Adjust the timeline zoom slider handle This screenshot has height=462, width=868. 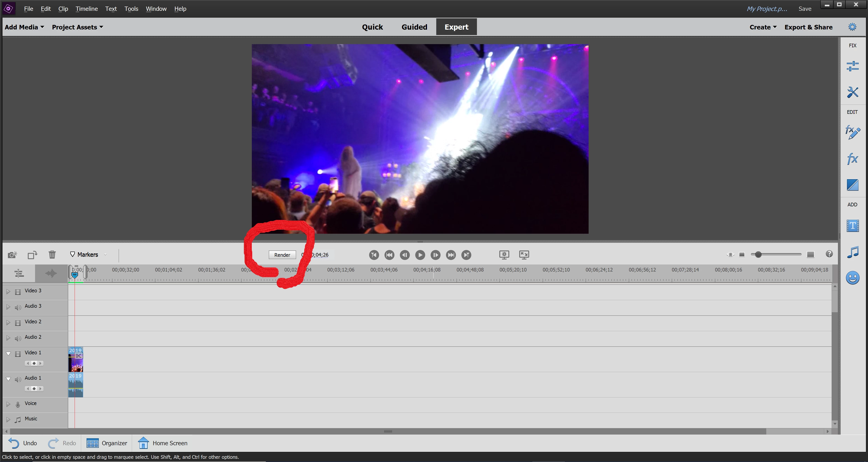[x=758, y=255]
